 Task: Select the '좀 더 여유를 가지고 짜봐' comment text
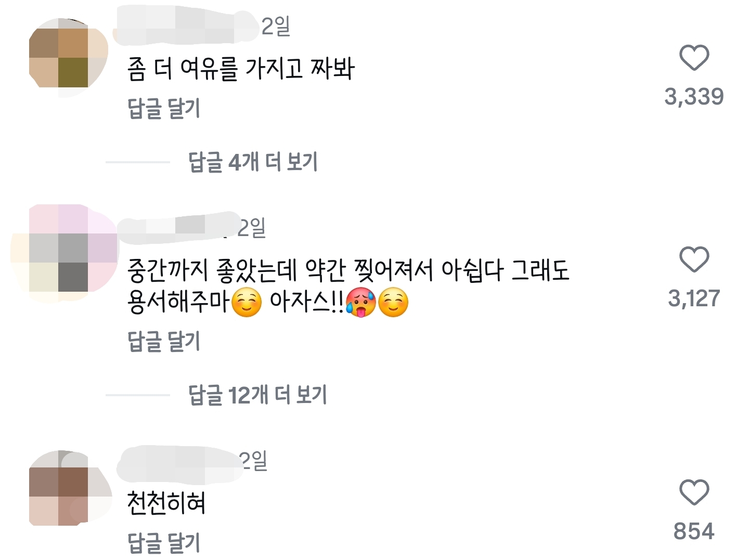pos(241,69)
